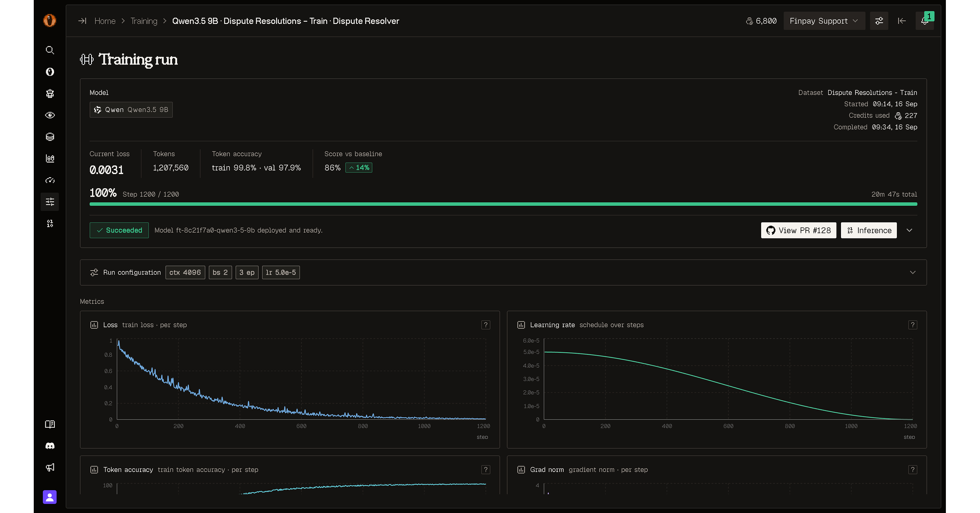Screen dimensions: 980x513
Task: Select the training sliders icon in sidebar
Action: pos(50,202)
